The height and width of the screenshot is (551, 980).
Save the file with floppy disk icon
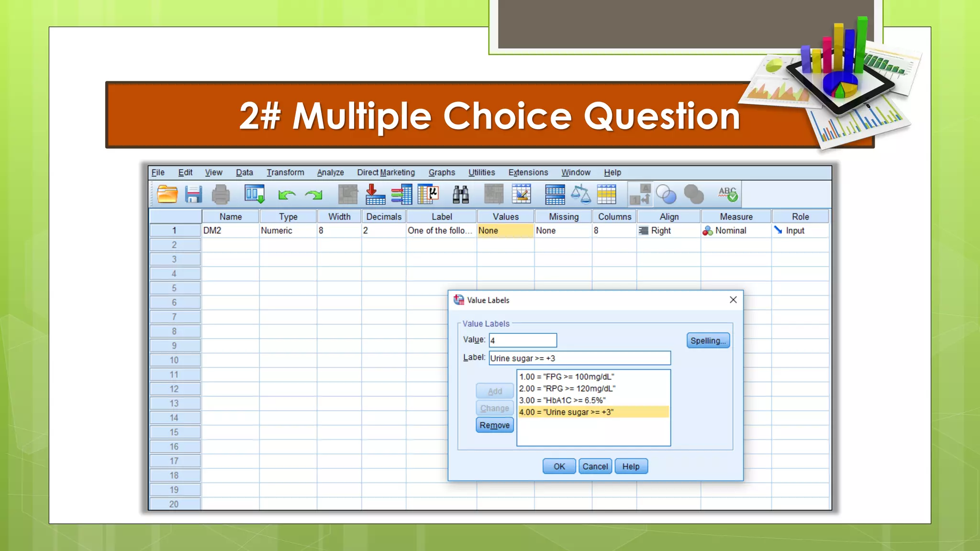coord(194,195)
